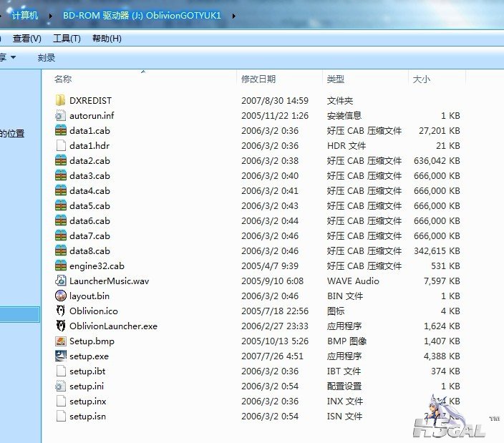Expand arrow after OblivionGOTYUK1 breadcrumb

point(233,16)
